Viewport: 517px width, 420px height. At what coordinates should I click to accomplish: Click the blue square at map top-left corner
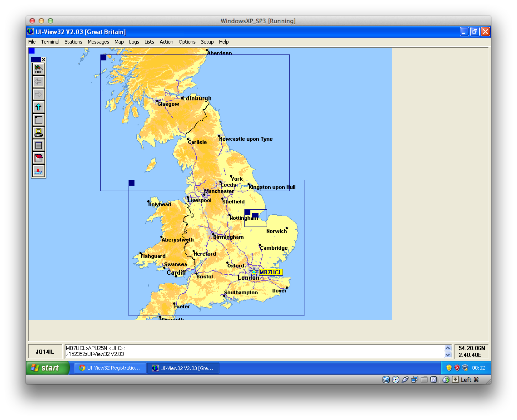click(x=31, y=50)
